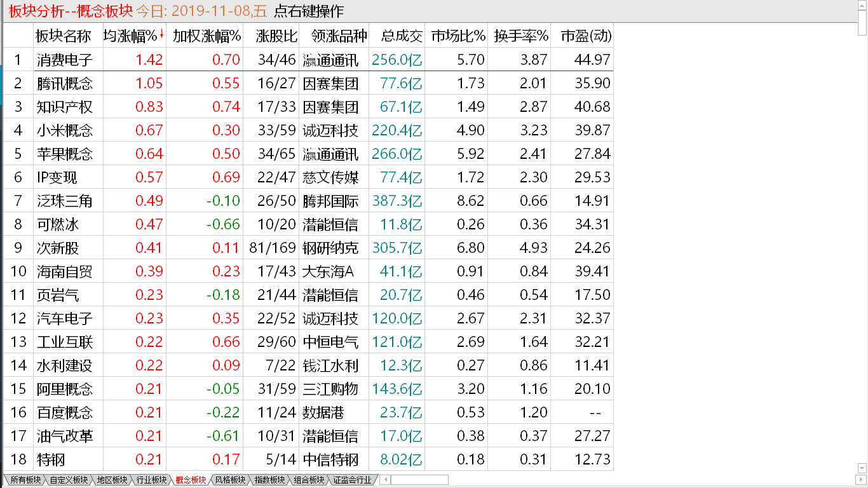
Task: Click 因赛集团 in the 腾讯概念 row
Action: 330,83
